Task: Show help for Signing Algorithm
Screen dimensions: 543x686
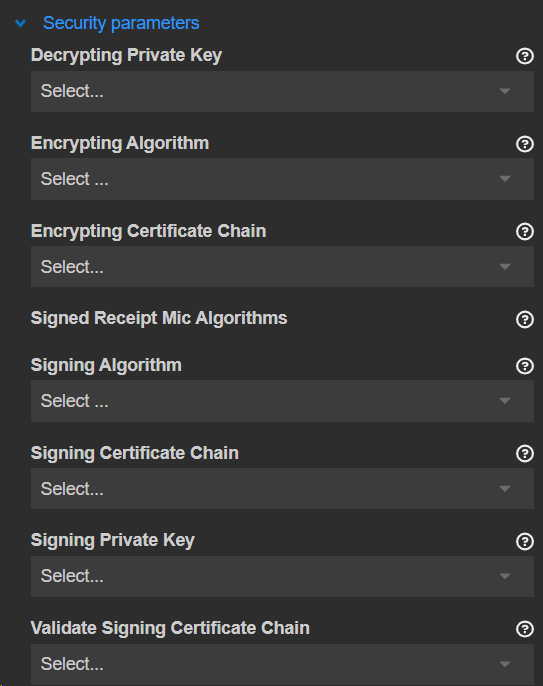Action: [525, 366]
